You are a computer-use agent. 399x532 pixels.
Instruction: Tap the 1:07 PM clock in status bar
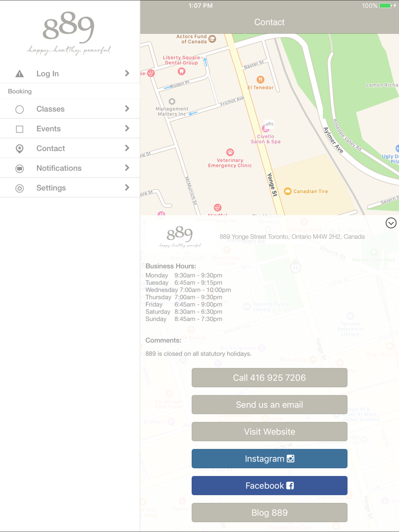click(x=201, y=6)
